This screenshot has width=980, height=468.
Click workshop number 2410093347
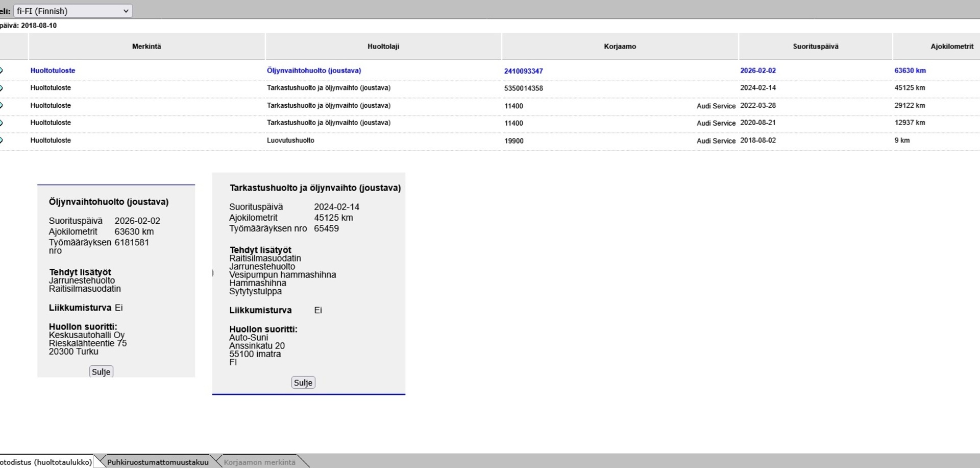point(523,71)
